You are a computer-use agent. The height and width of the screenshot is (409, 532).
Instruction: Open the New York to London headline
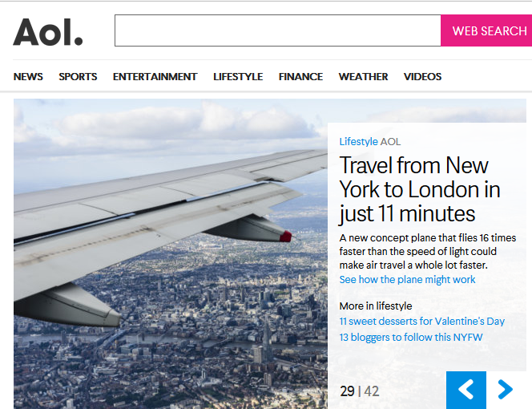click(420, 189)
